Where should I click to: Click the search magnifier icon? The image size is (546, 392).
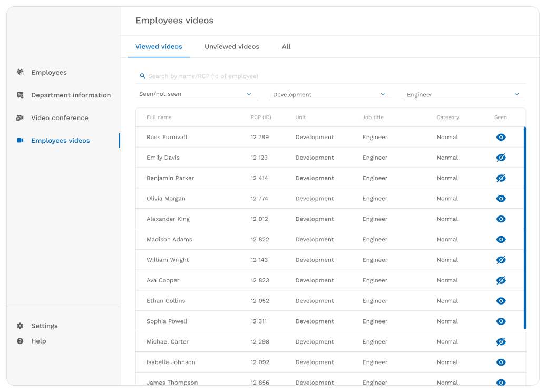[142, 76]
